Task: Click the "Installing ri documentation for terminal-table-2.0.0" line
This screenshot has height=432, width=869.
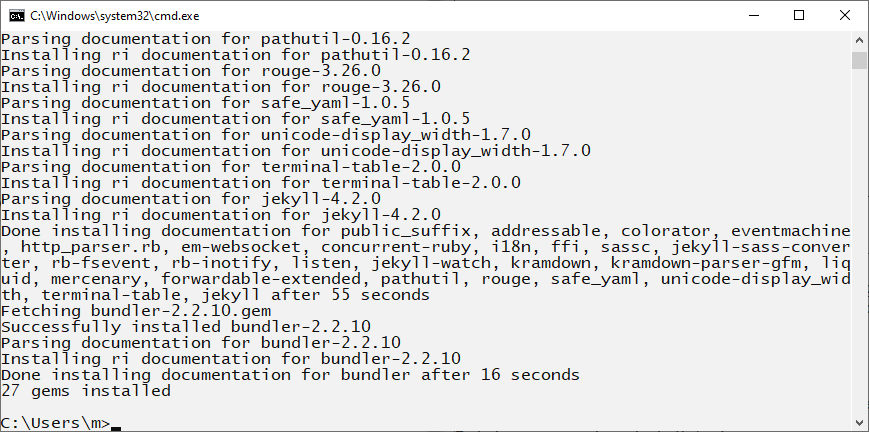Action: pos(260,183)
